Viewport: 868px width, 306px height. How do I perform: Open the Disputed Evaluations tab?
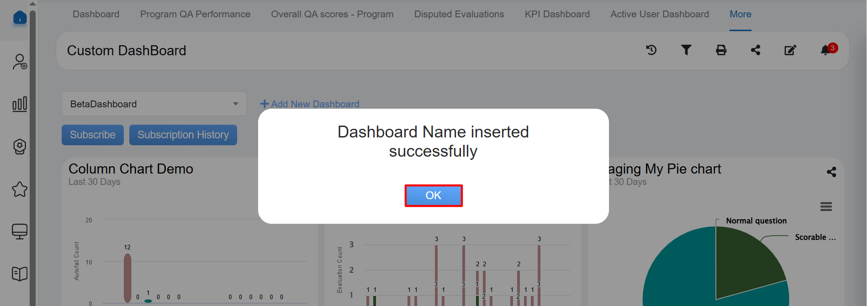[x=459, y=14]
